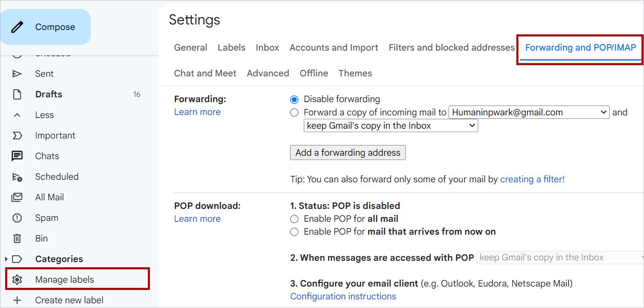
Task: Switch to the Filters and blocked addresses tab
Action: 452,48
